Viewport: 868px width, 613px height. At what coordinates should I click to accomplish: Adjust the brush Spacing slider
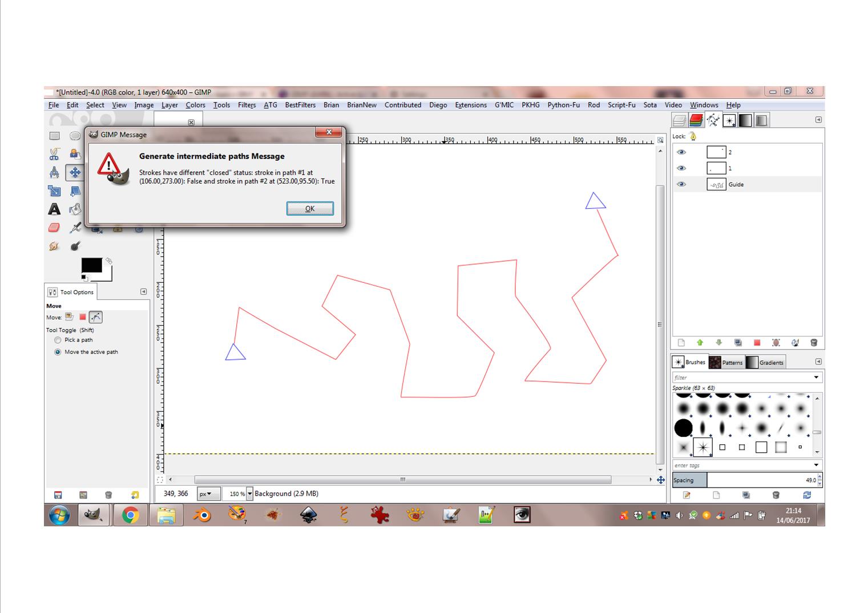coord(747,480)
